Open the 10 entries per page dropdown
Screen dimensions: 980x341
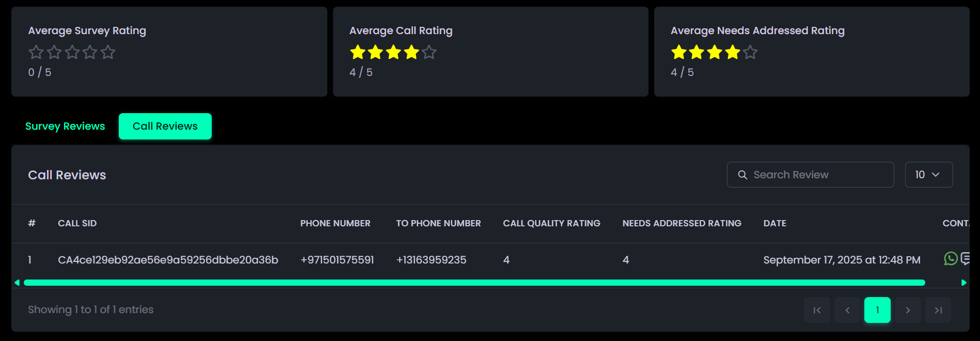point(928,175)
